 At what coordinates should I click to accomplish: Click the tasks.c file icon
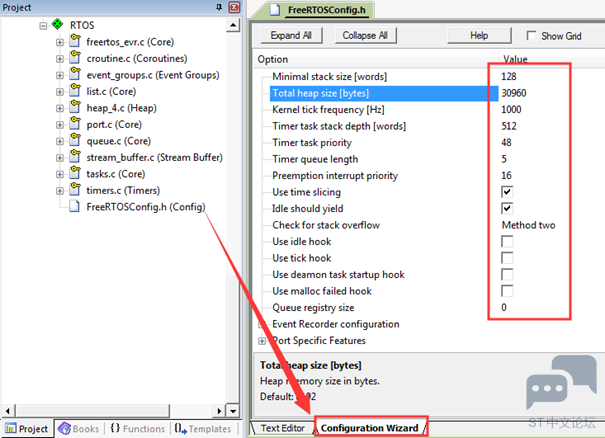pyautogui.click(x=75, y=173)
